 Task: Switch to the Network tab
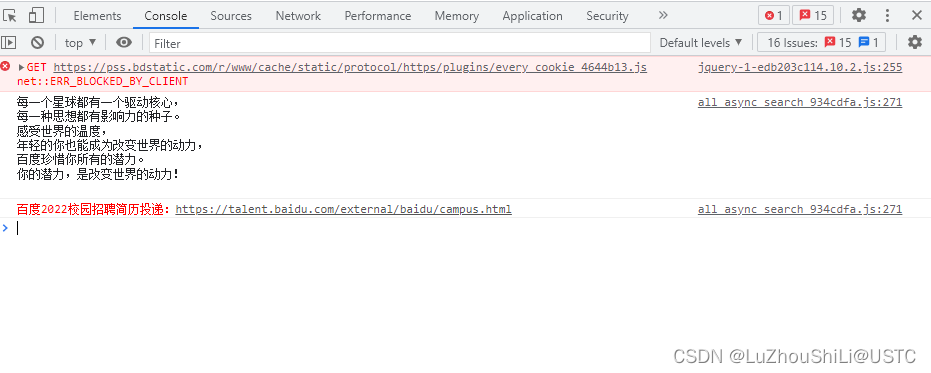tap(298, 16)
